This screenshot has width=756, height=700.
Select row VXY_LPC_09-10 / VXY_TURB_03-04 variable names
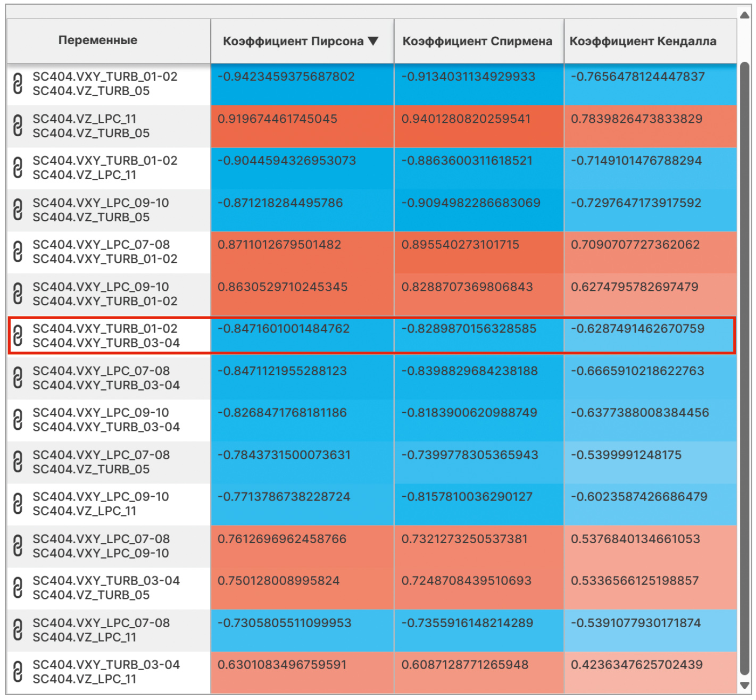106,420
